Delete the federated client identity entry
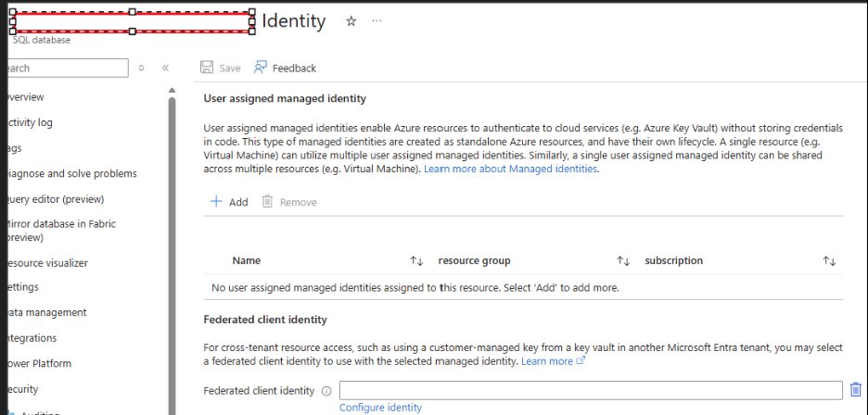Image resolution: width=868 pixels, height=415 pixels. [x=855, y=390]
